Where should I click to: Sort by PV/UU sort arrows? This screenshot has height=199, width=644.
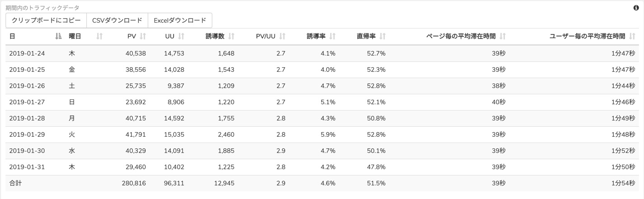click(282, 37)
